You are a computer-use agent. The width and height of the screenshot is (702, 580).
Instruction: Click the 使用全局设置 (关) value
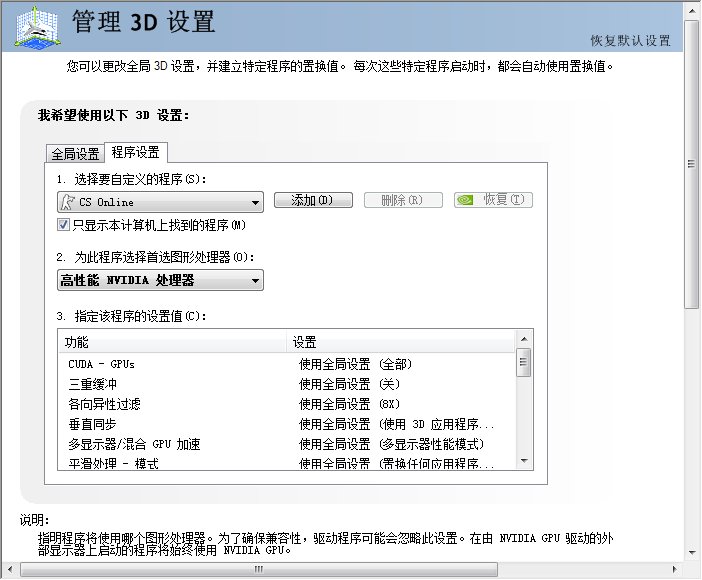(349, 384)
